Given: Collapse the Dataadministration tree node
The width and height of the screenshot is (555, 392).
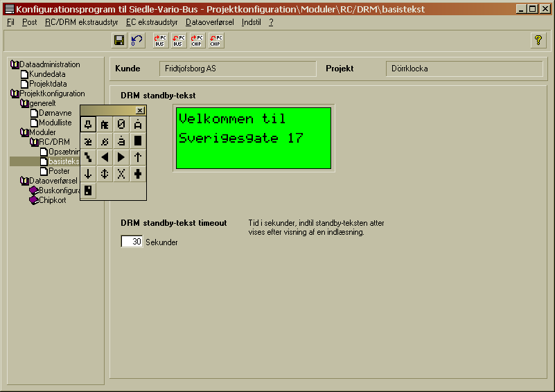Looking at the screenshot, I should click(15, 64).
